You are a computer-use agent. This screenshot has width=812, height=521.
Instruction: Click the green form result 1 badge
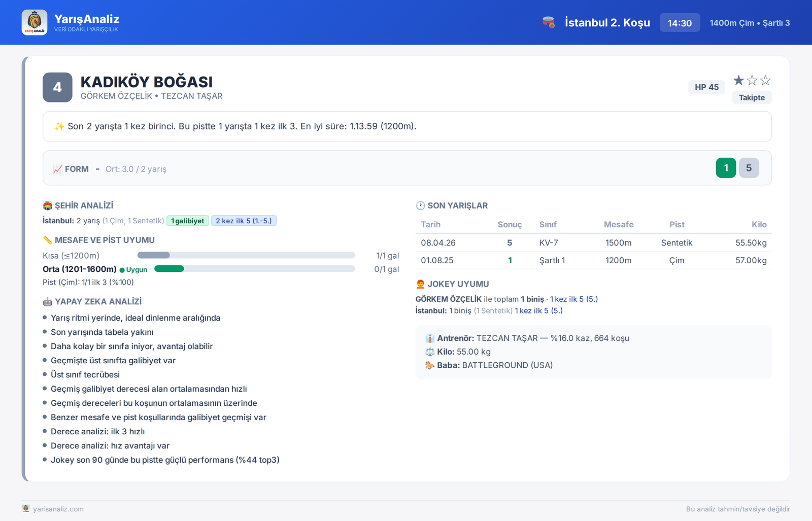[x=726, y=168]
